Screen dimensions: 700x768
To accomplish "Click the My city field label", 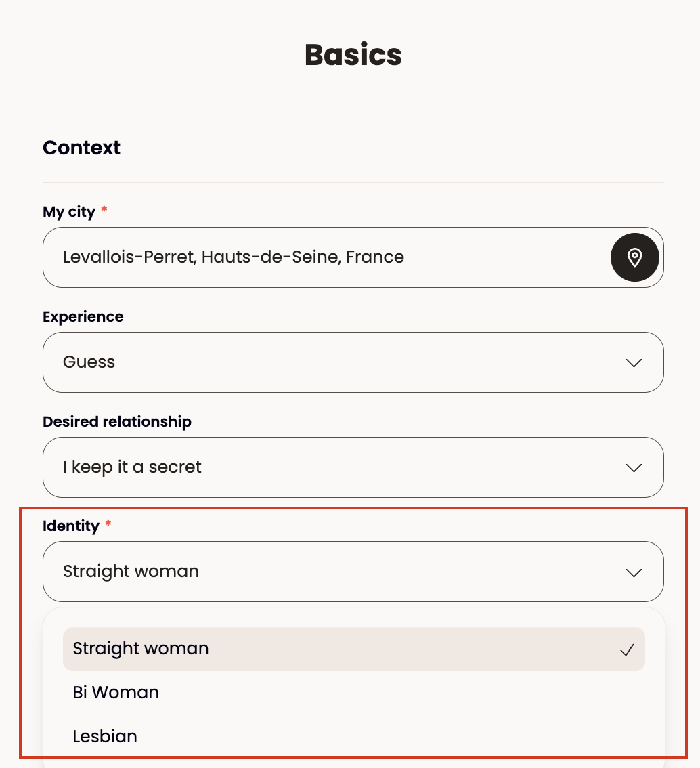I will click(x=69, y=211).
